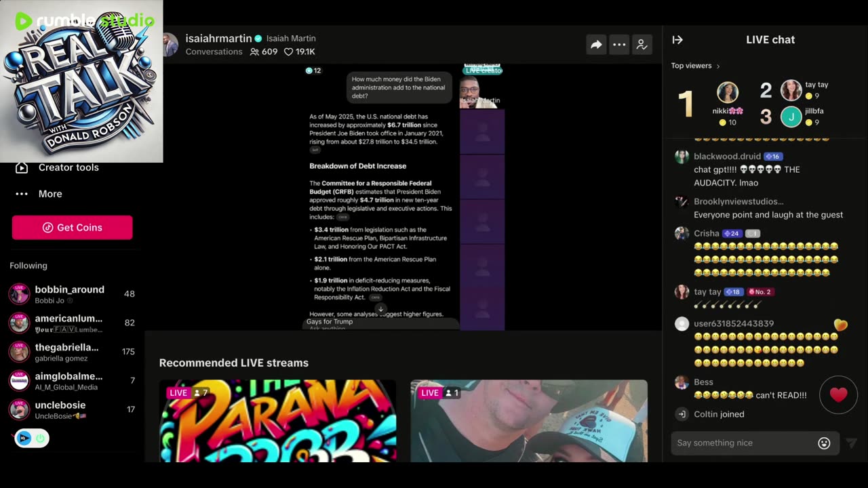Click blackwood.druid's chat avatar

[682, 157]
